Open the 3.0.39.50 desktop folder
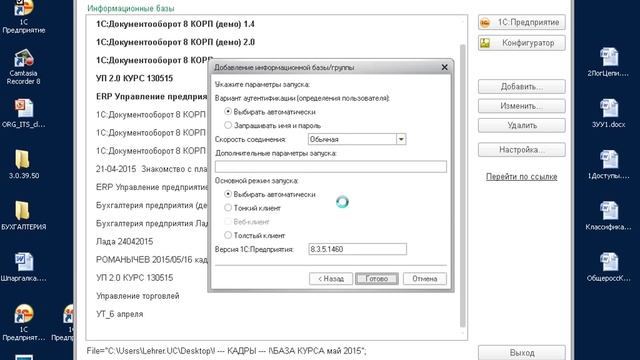 (24, 164)
